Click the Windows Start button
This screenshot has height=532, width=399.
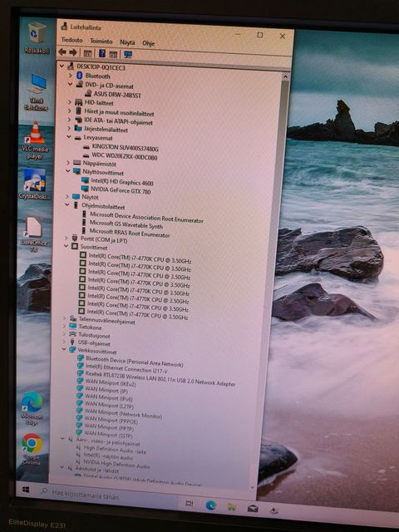click(x=26, y=490)
